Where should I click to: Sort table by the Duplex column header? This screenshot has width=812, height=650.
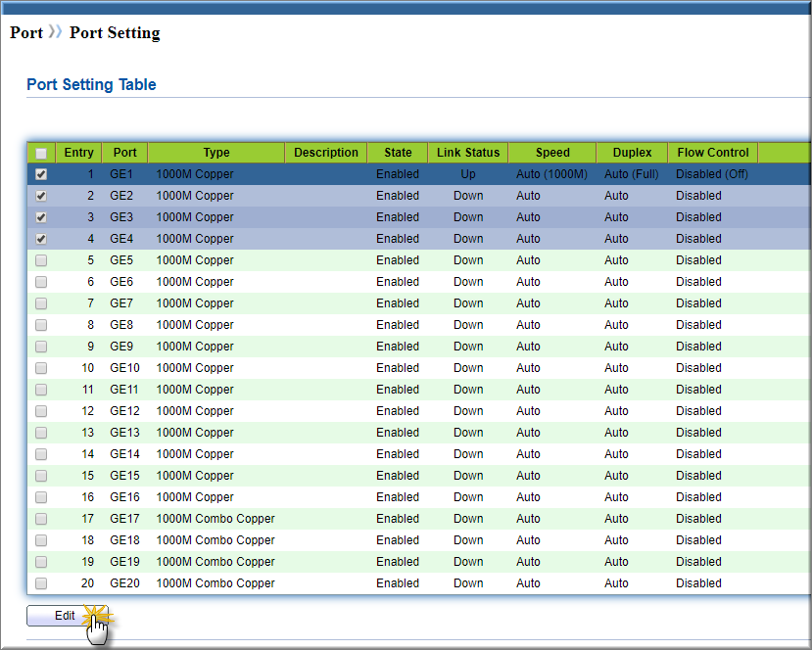(633, 153)
